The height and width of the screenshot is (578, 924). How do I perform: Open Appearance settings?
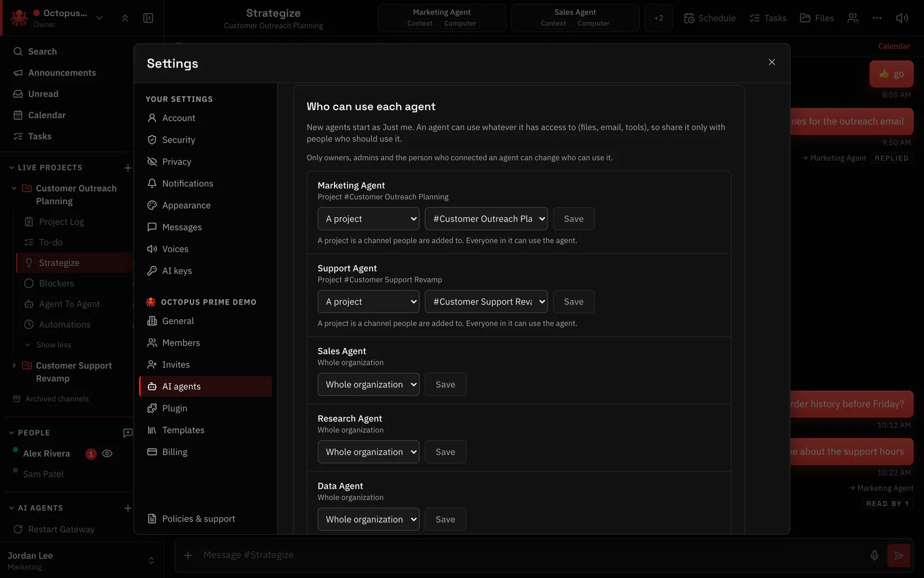pyautogui.click(x=205, y=205)
